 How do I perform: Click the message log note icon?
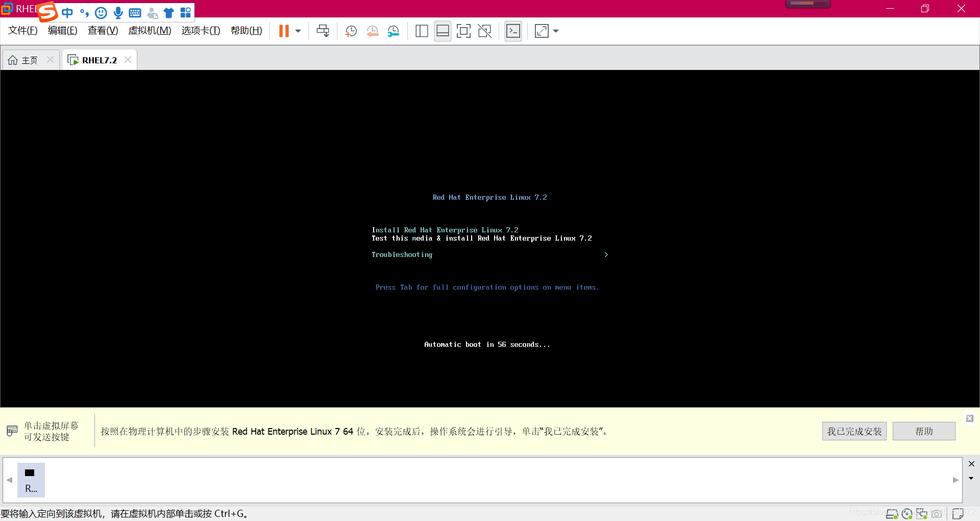pos(958,514)
